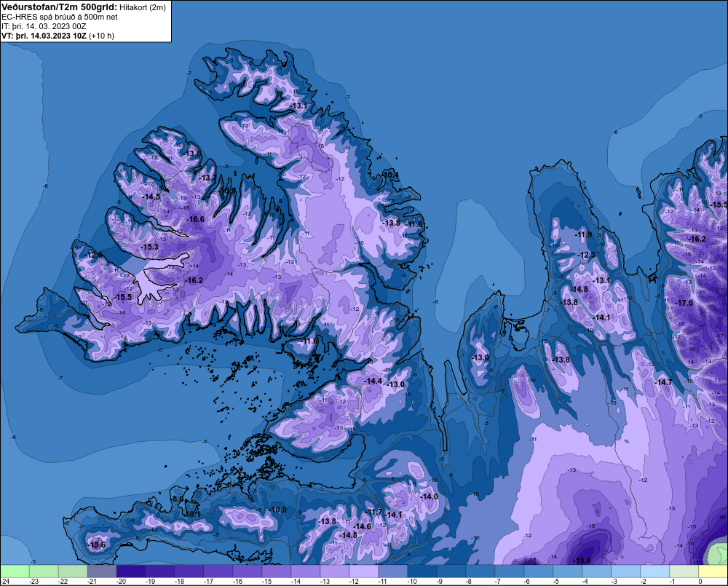Click the map title 'Veðurstofan/T2m 500grid'
The image size is (728, 586).
59,7
